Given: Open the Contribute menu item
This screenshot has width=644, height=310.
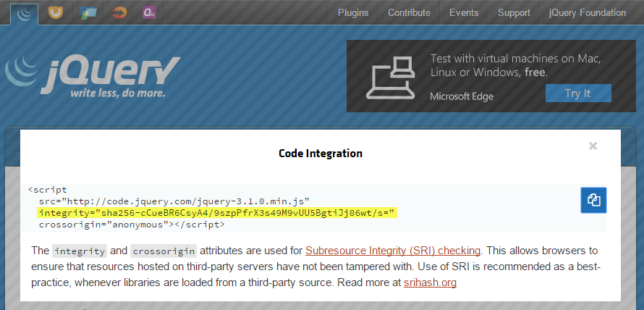Looking at the screenshot, I should coord(409,13).
